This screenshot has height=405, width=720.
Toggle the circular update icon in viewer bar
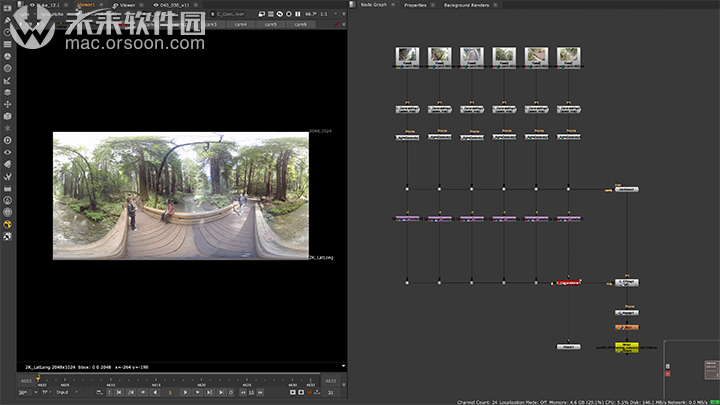click(x=289, y=14)
